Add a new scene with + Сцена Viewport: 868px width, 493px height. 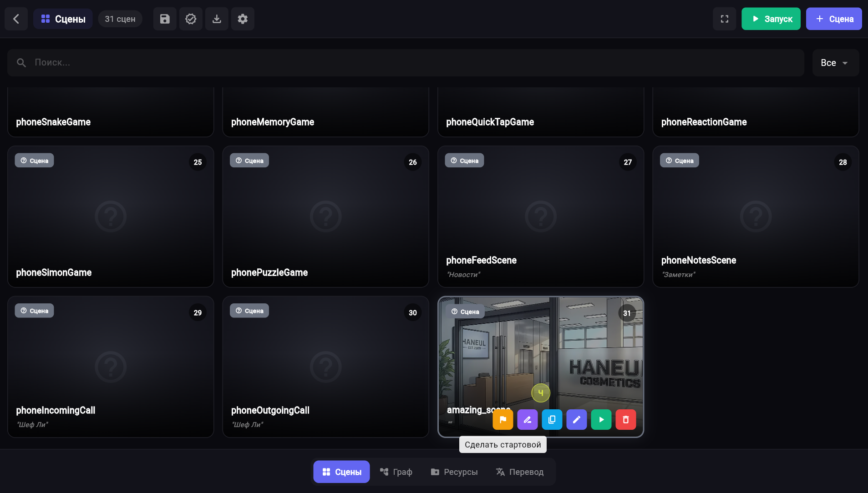pyautogui.click(x=834, y=19)
